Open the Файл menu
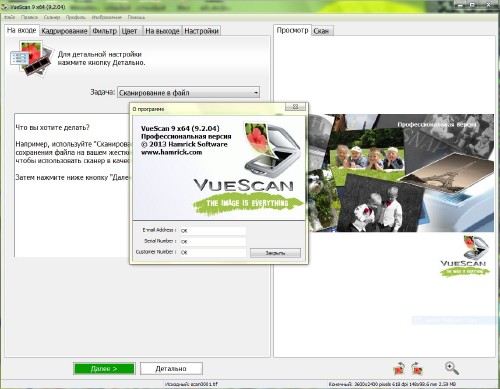500x389 pixels. (10, 17)
